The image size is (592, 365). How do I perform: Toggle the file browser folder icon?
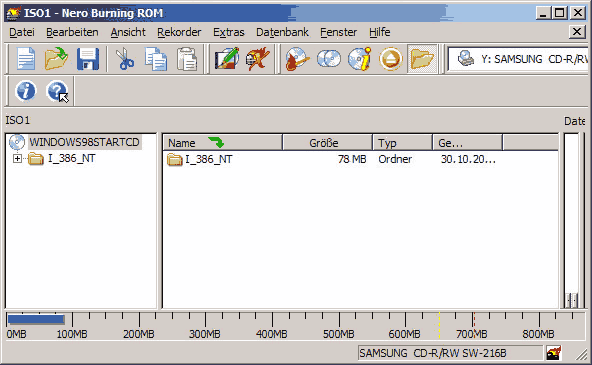[422, 59]
